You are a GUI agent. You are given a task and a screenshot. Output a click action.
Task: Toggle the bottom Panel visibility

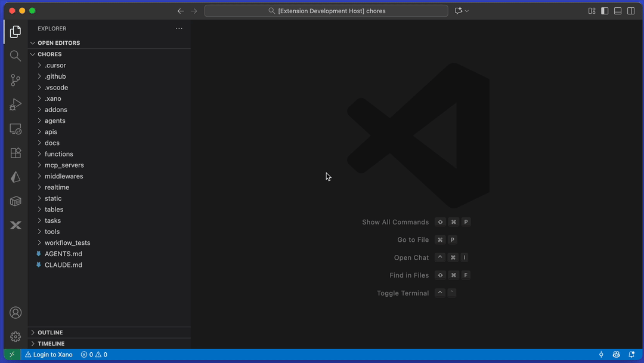[618, 11]
